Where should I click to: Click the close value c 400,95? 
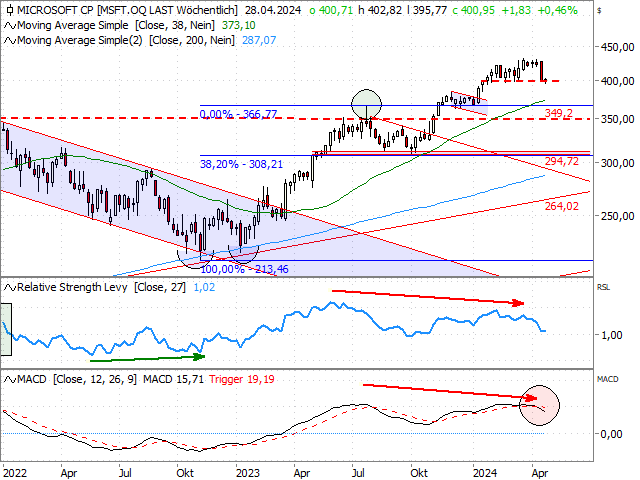(473, 10)
